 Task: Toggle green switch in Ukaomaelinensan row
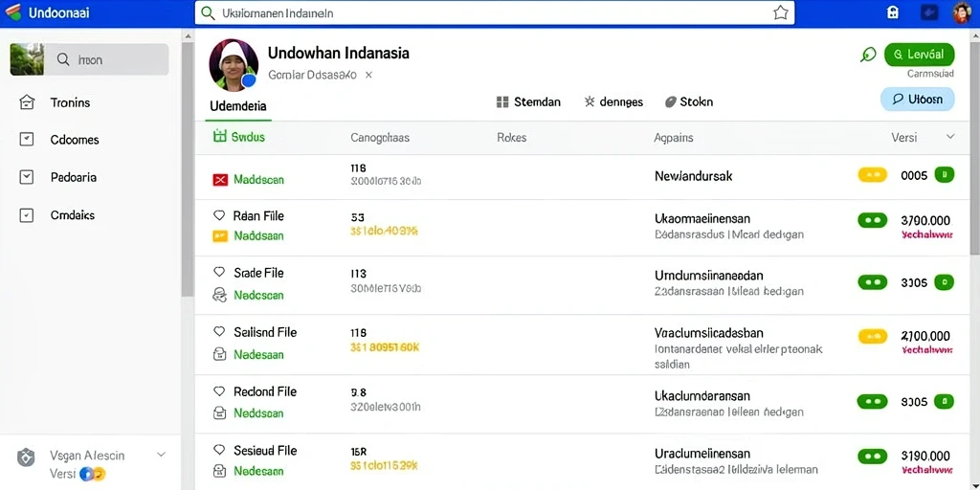pyautogui.click(x=873, y=220)
